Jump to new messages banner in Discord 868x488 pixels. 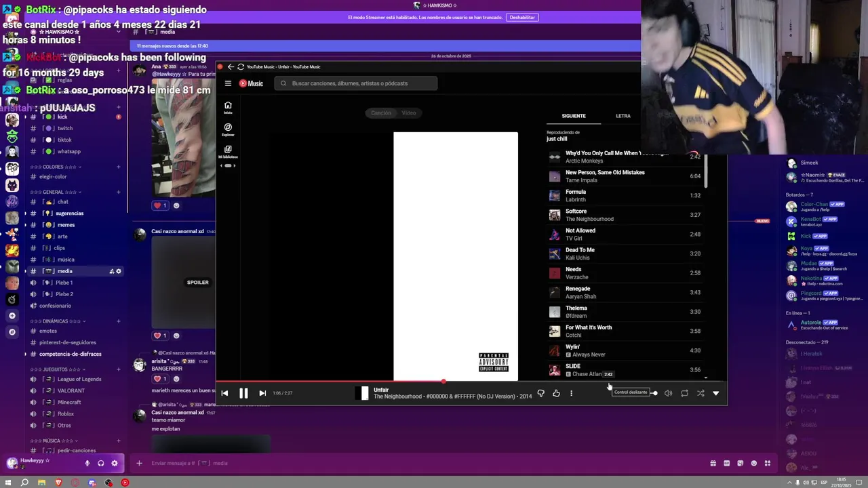tap(385, 46)
